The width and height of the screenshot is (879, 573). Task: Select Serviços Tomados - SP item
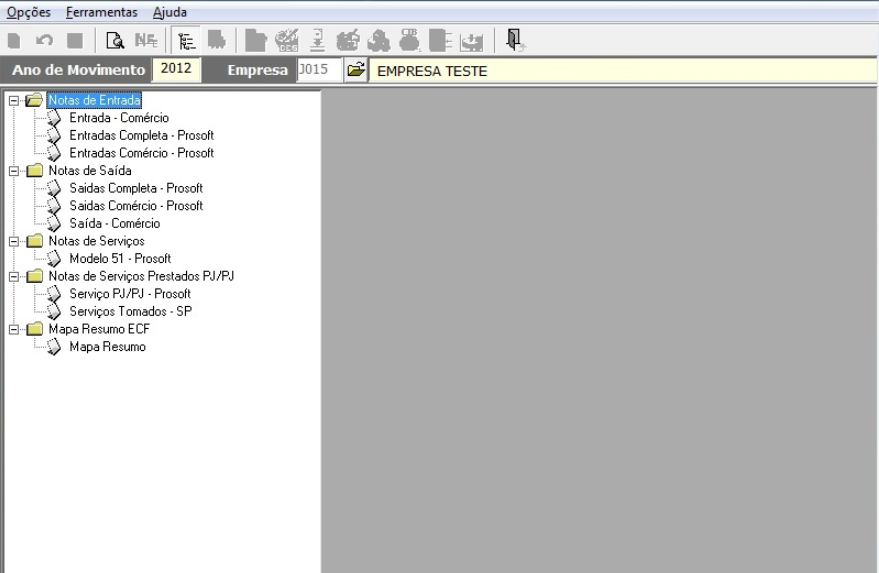click(x=130, y=311)
